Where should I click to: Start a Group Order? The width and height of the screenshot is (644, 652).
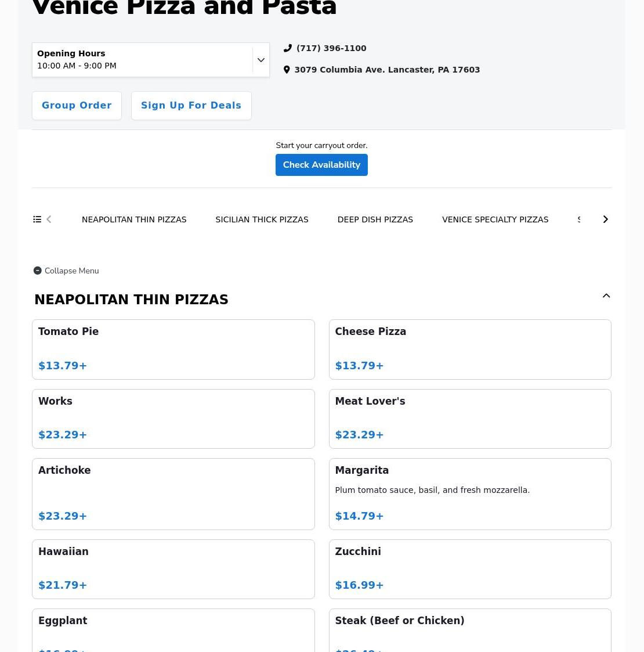pos(77,106)
